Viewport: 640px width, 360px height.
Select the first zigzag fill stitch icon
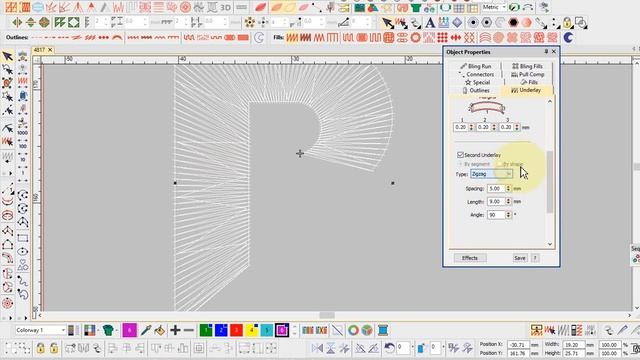pyautogui.click(x=292, y=38)
